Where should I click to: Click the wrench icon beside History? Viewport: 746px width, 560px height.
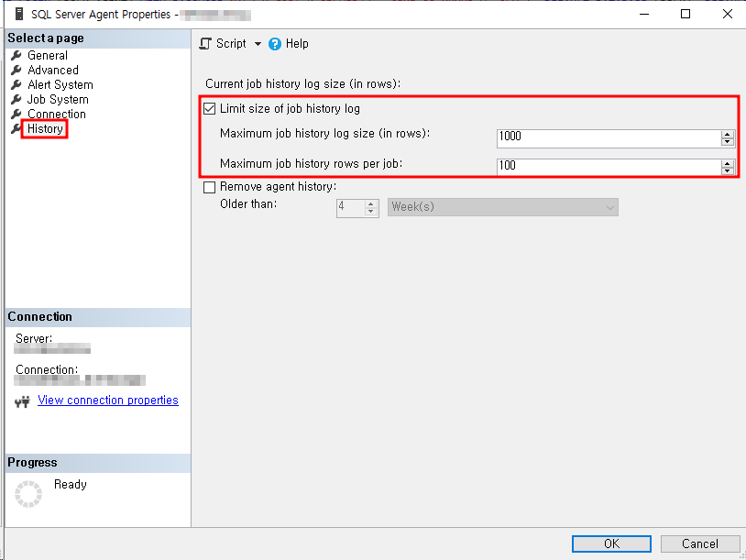pos(16,129)
